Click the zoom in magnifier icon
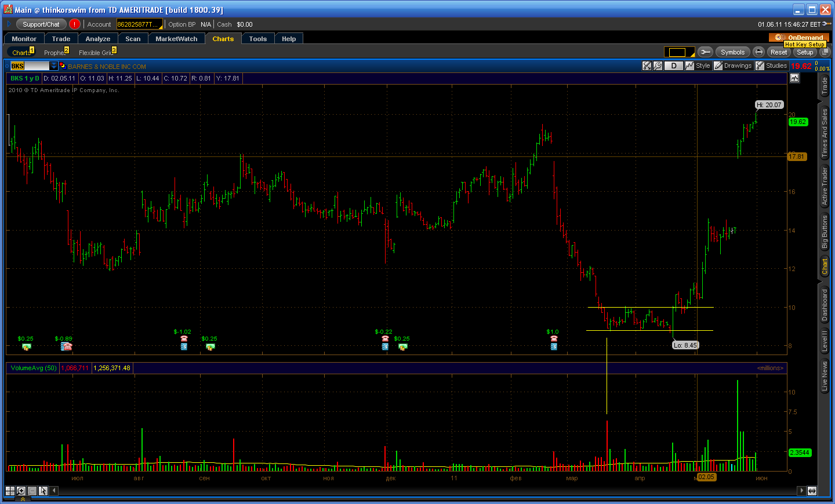The height and width of the screenshot is (504, 835). coord(21,491)
